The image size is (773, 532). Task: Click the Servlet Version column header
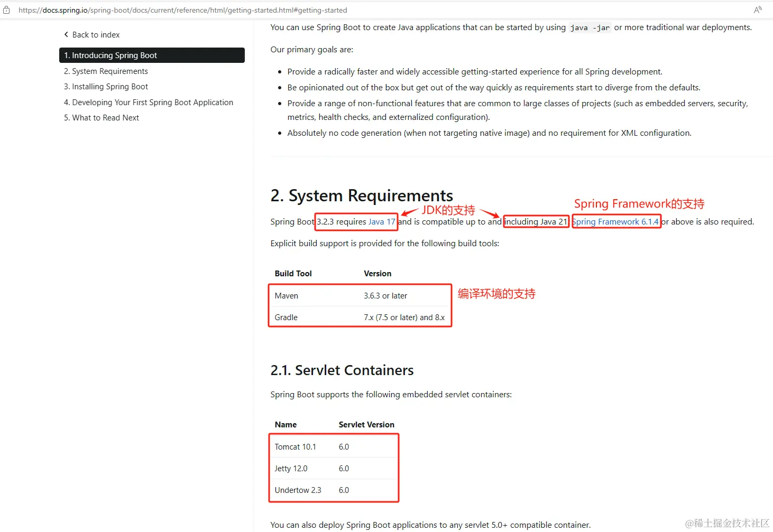click(366, 425)
